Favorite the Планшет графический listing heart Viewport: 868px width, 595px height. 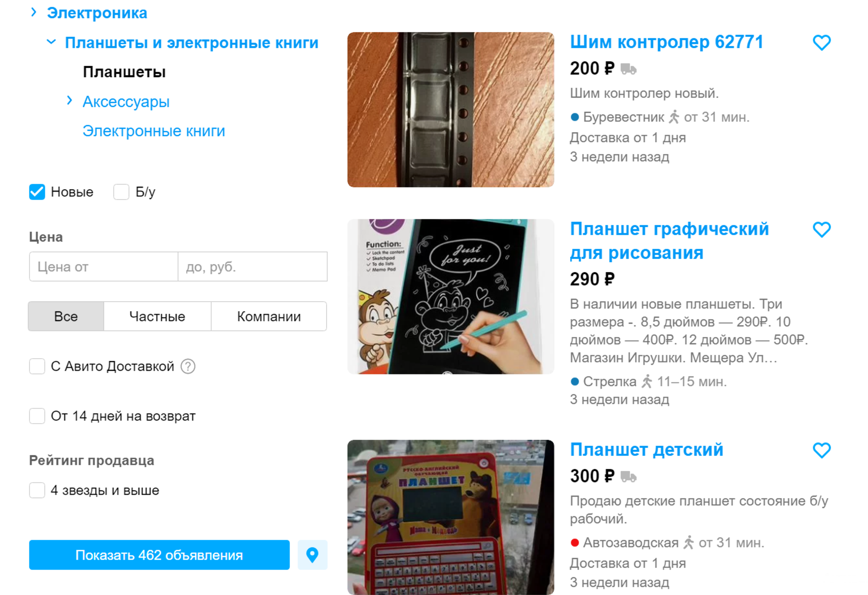point(821,229)
